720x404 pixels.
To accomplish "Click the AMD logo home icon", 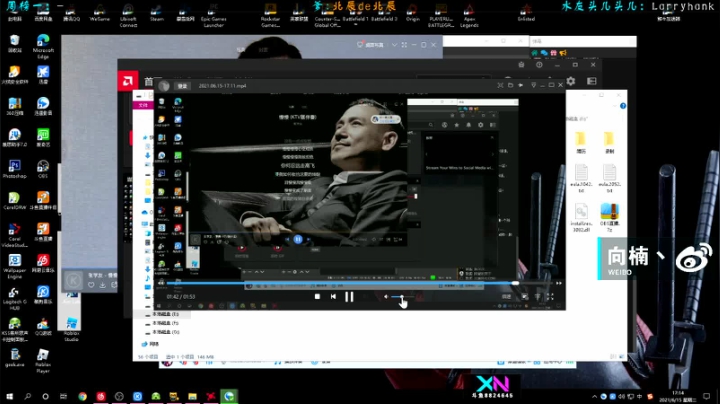I will pos(128,81).
